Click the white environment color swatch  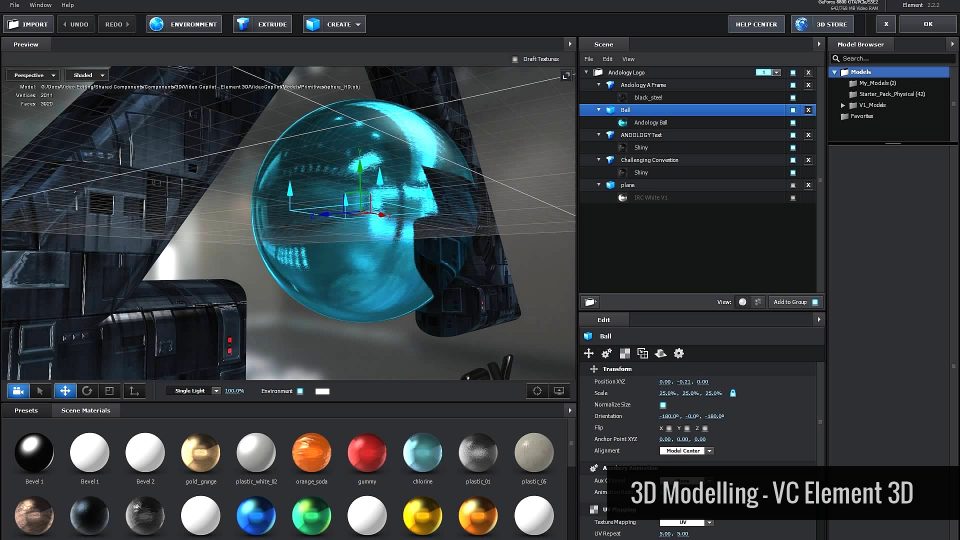point(323,391)
